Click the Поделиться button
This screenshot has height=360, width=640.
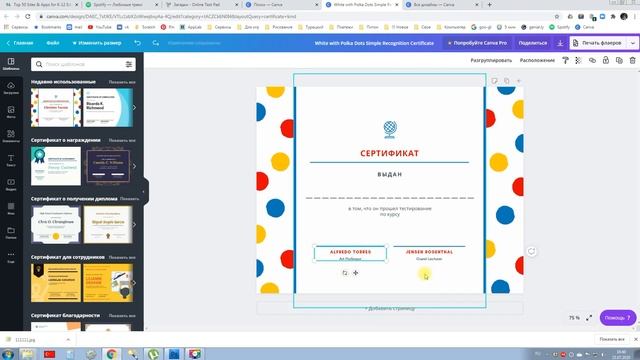[533, 43]
